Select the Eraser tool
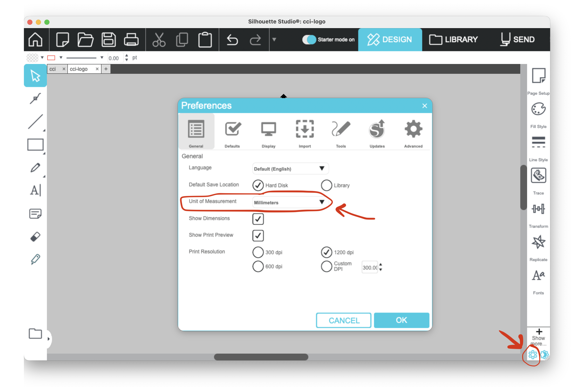 point(35,237)
